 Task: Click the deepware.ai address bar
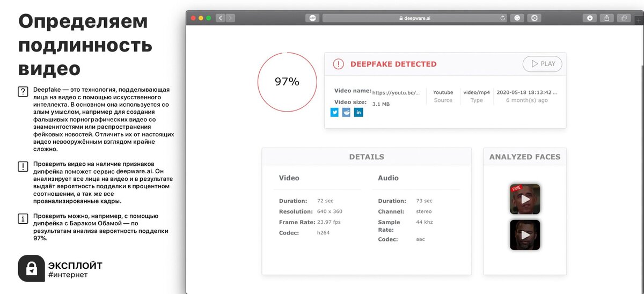click(415, 18)
